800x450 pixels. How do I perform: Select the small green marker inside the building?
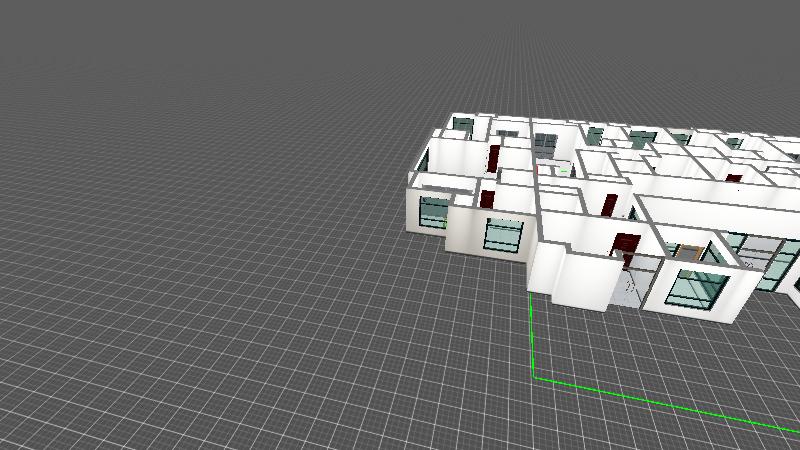[x=563, y=171]
